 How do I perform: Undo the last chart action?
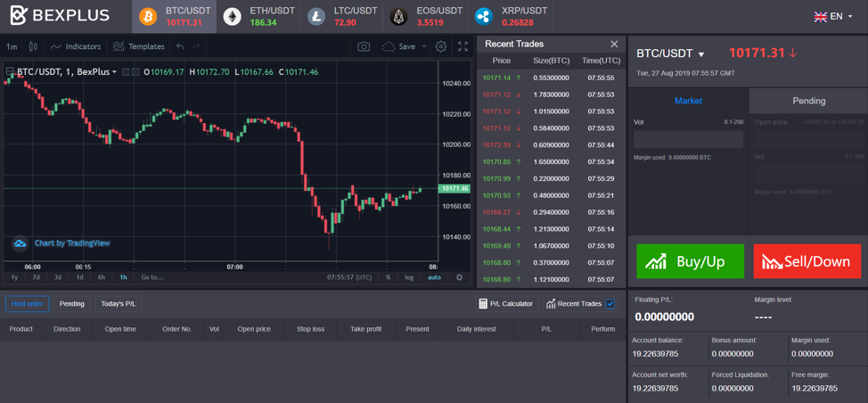(179, 46)
